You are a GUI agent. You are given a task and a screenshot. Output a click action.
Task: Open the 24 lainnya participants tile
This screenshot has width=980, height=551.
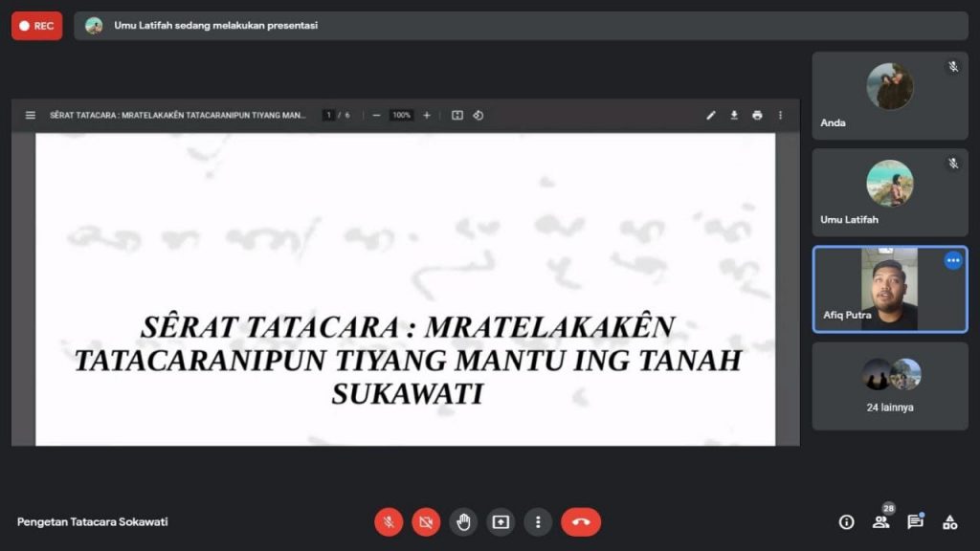coord(889,386)
